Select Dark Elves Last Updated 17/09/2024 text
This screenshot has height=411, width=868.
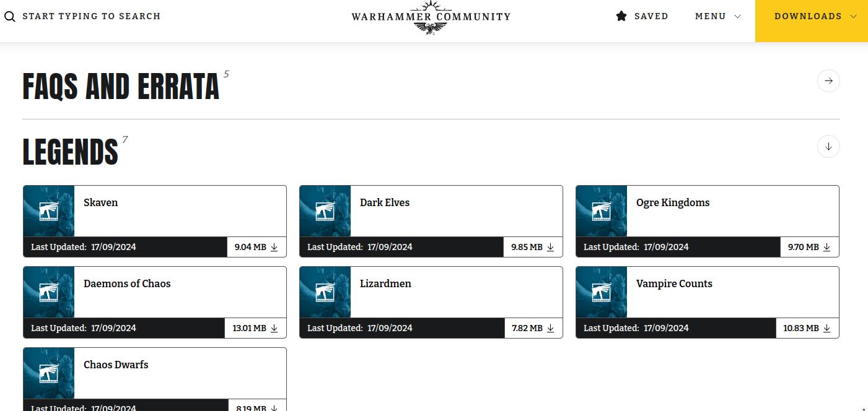360,247
